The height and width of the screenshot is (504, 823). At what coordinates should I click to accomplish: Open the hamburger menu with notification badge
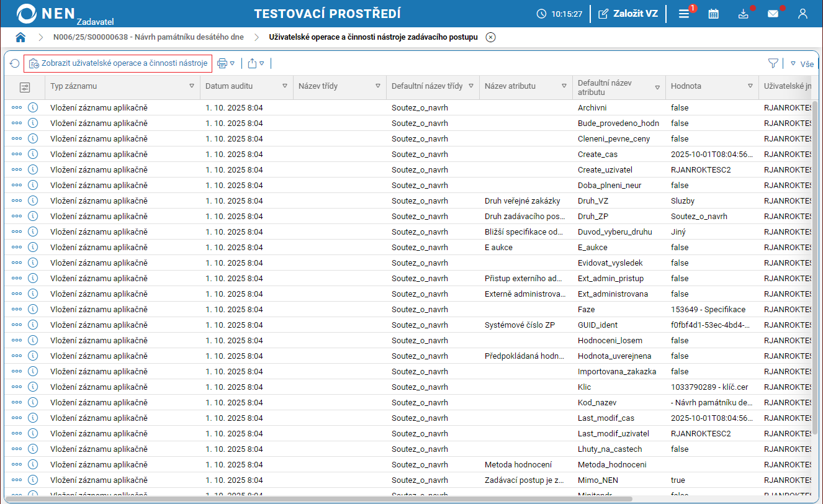click(684, 14)
